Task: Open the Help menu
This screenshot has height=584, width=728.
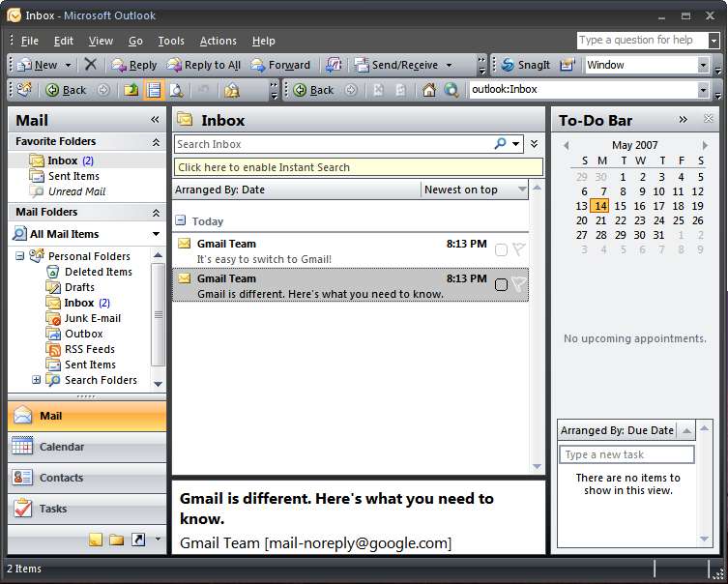Action: tap(264, 41)
